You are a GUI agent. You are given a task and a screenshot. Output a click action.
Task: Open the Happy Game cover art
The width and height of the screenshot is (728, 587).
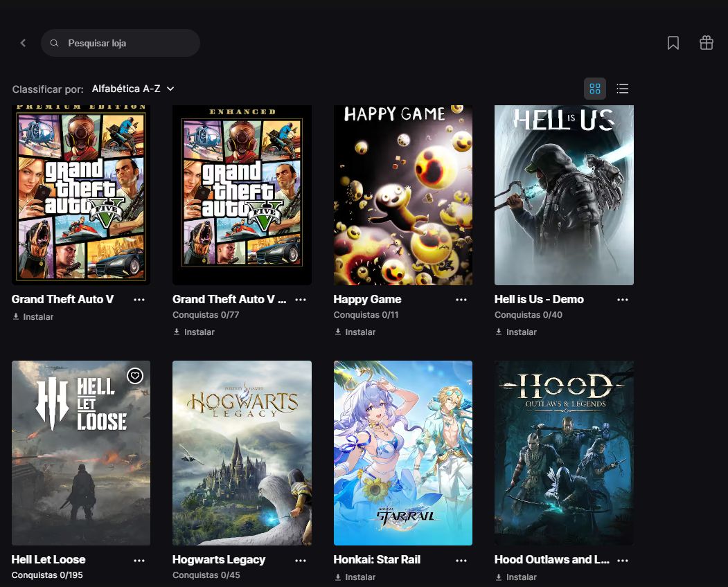403,195
